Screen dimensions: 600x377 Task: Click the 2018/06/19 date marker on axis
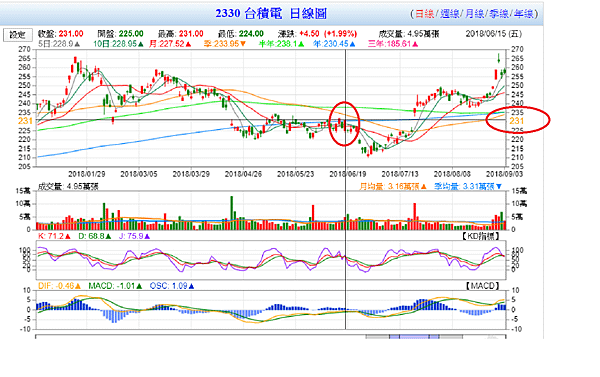pos(348,174)
